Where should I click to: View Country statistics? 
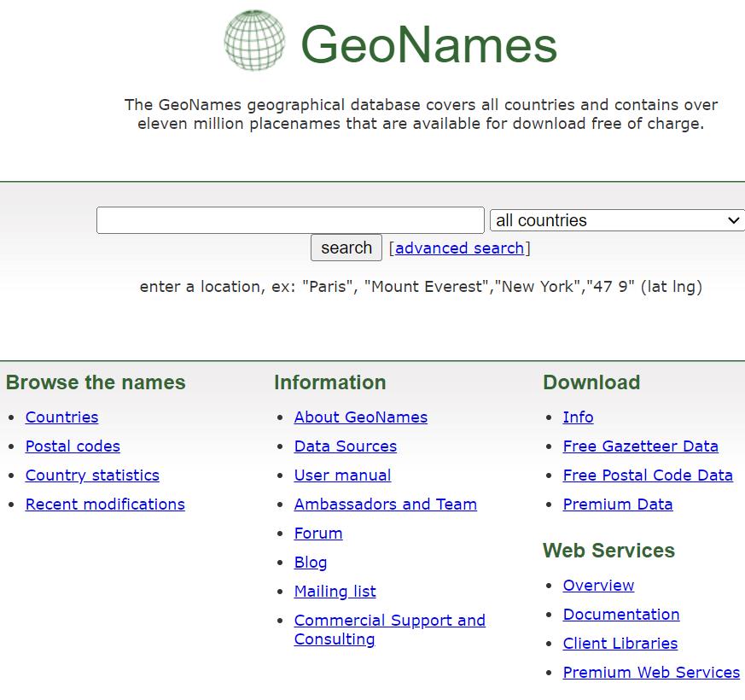92,475
